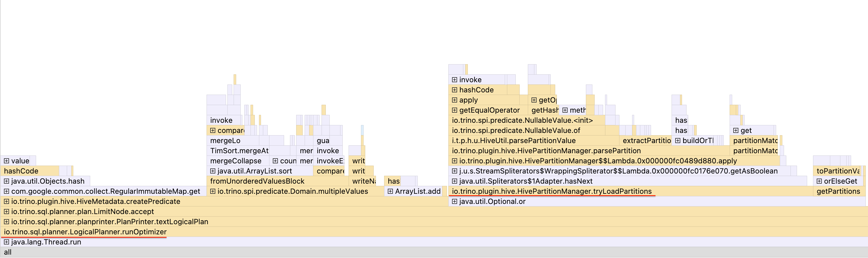The height and width of the screenshot is (258, 868).
Task: Click plus icon next to RegularImmutableMap.get
Action: pos(6,191)
